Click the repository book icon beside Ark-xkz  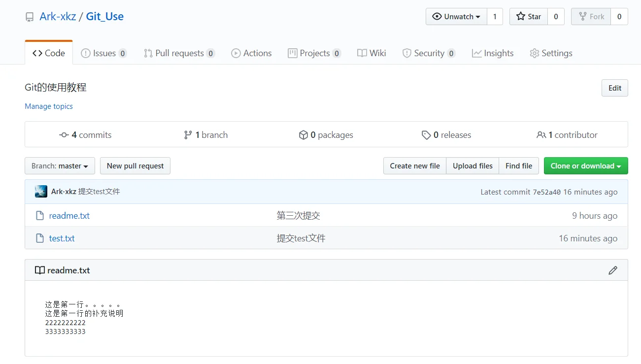30,17
